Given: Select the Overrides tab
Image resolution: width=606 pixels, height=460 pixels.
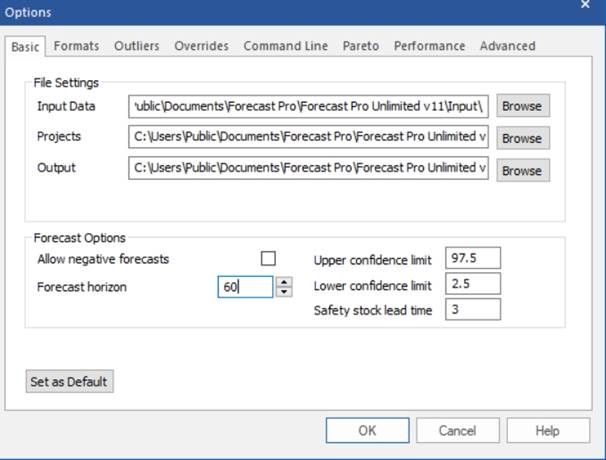Looking at the screenshot, I should click(201, 46).
